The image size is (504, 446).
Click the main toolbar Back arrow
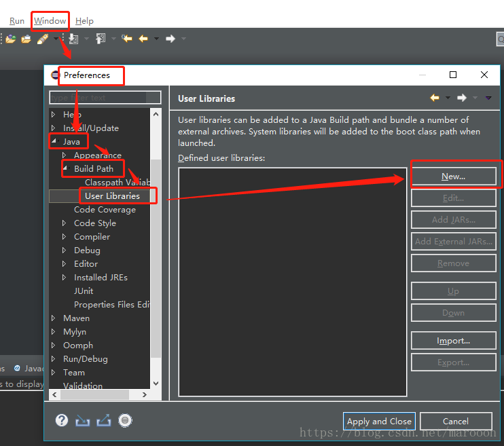click(x=143, y=39)
